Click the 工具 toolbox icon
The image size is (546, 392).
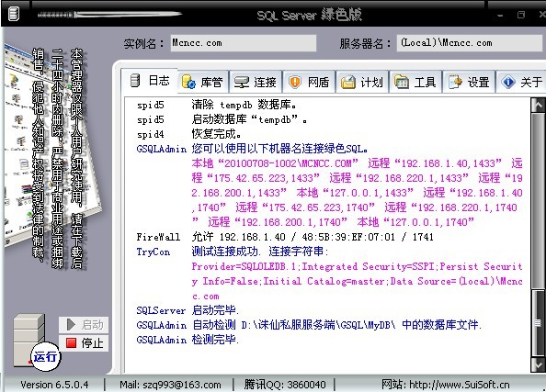401,82
